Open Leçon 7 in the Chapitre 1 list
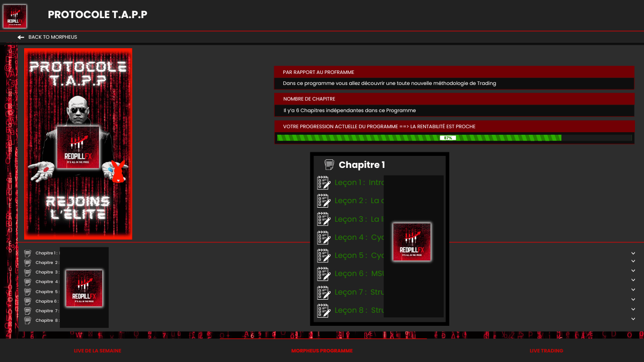The width and height of the screenshot is (644, 362). tap(359, 292)
